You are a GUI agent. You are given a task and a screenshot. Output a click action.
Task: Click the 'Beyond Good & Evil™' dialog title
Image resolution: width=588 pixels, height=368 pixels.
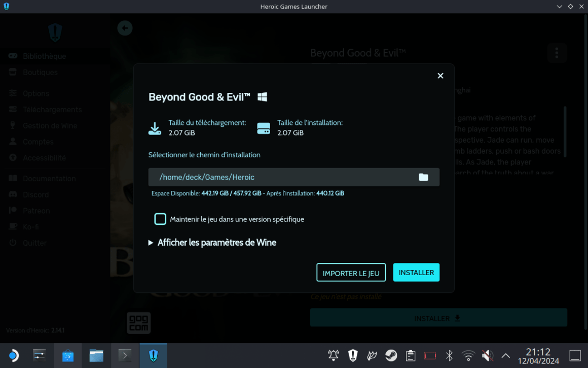199,97
